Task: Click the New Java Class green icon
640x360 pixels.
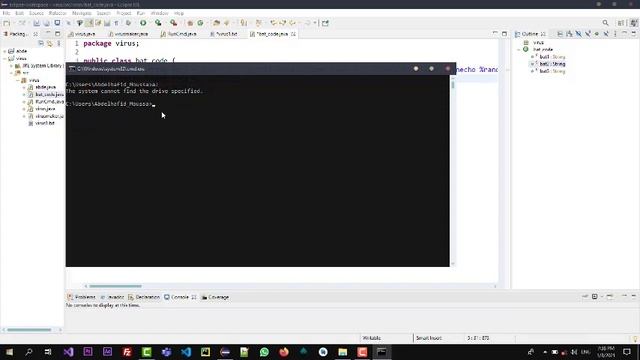Action: (200, 23)
